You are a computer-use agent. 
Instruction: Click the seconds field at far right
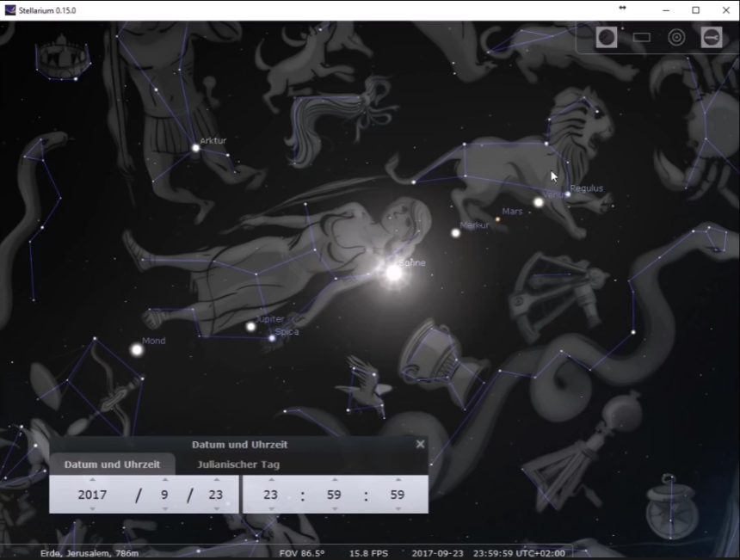(x=398, y=495)
